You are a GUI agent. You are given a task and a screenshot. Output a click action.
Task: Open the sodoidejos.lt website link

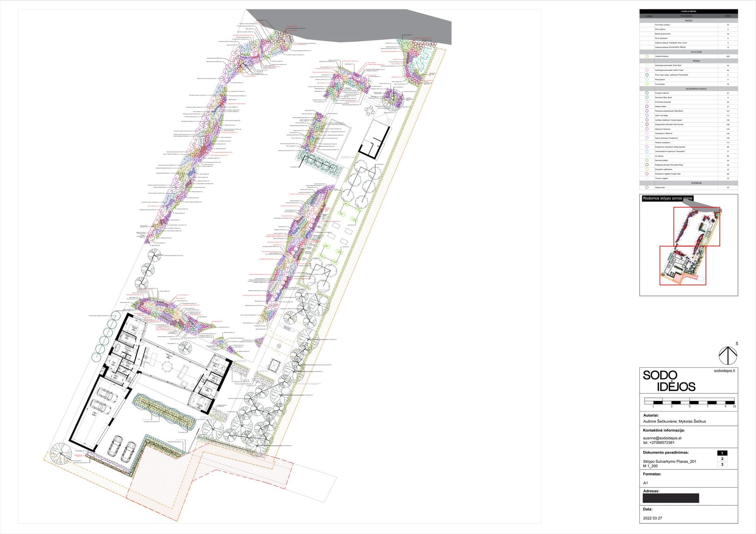click(724, 371)
